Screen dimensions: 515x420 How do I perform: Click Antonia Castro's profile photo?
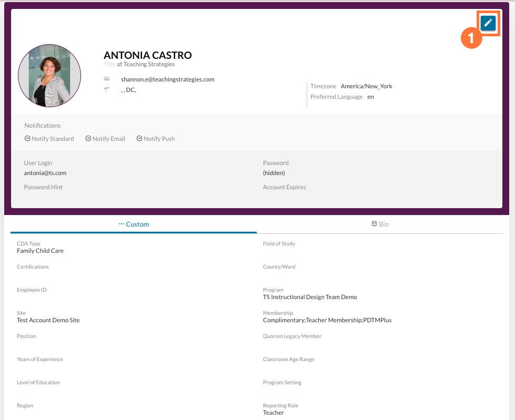[x=49, y=76]
